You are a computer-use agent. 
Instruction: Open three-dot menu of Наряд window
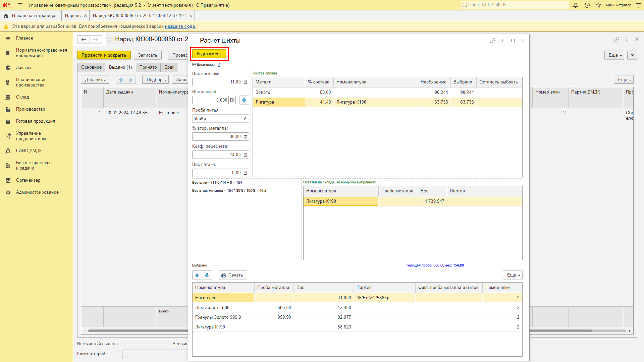627,40
